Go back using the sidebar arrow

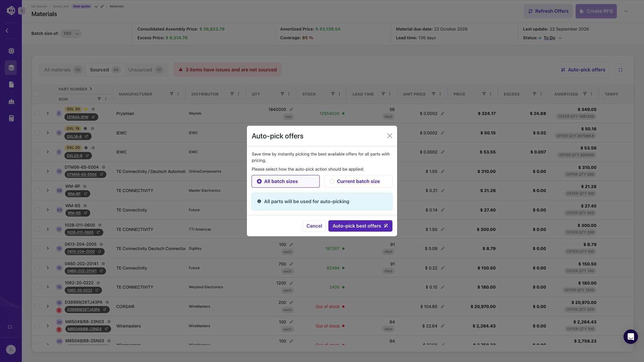(7, 31)
